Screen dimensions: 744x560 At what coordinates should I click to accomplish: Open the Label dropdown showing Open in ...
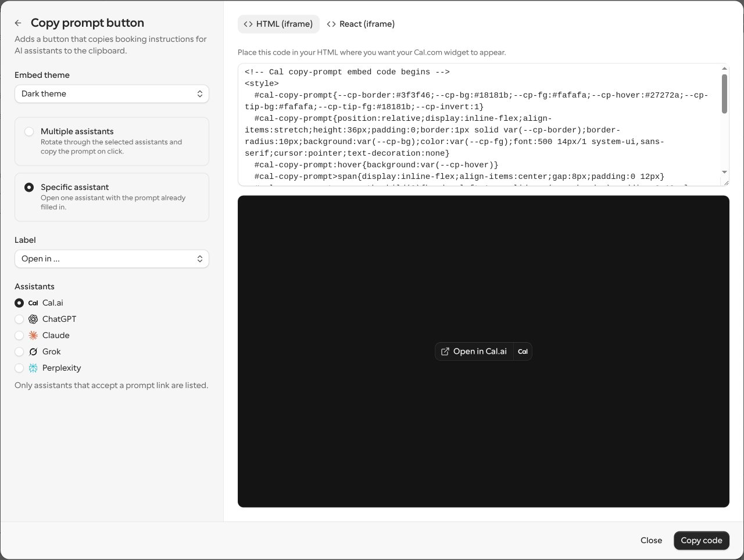coord(112,259)
